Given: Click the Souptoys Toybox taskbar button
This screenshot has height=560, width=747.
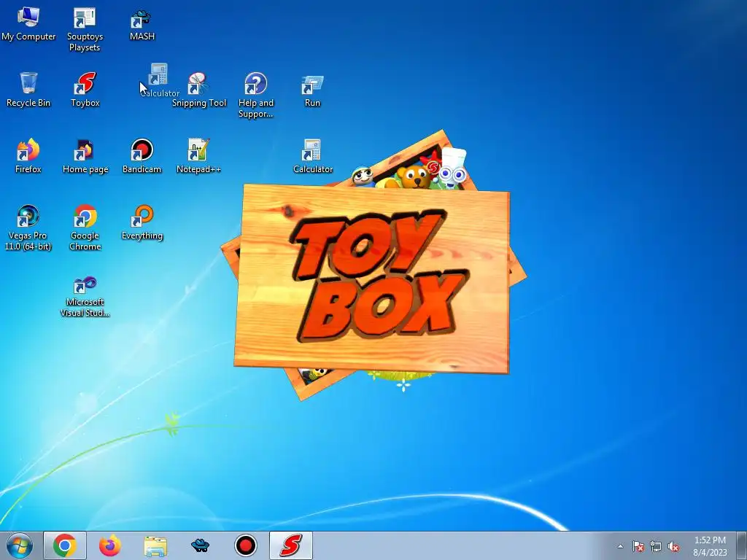Looking at the screenshot, I should click(x=291, y=545).
